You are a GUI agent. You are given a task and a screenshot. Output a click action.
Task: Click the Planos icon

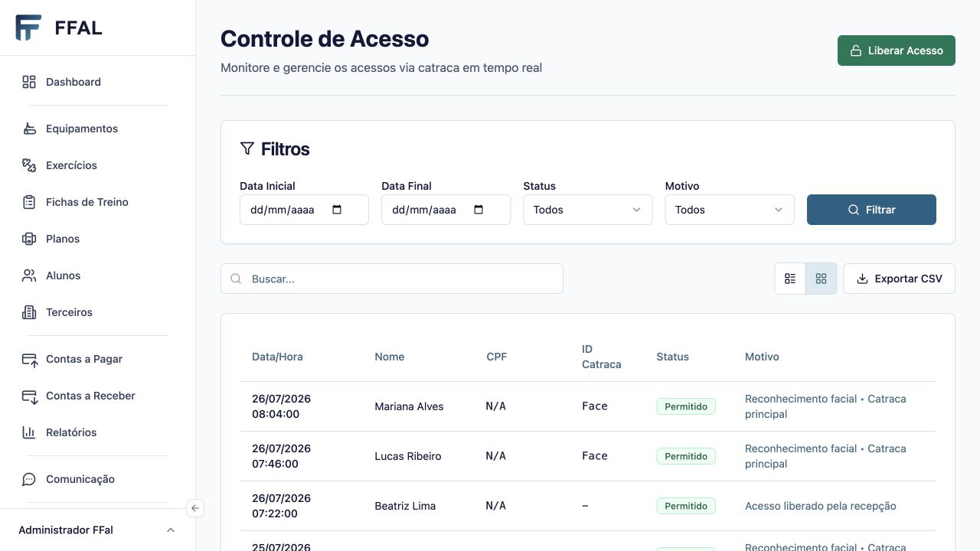point(29,239)
